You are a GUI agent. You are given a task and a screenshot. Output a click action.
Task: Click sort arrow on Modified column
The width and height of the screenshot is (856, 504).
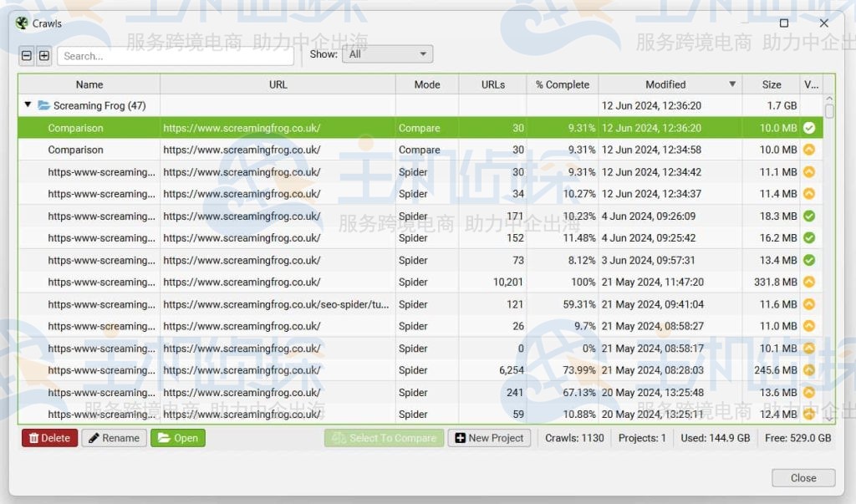732,84
